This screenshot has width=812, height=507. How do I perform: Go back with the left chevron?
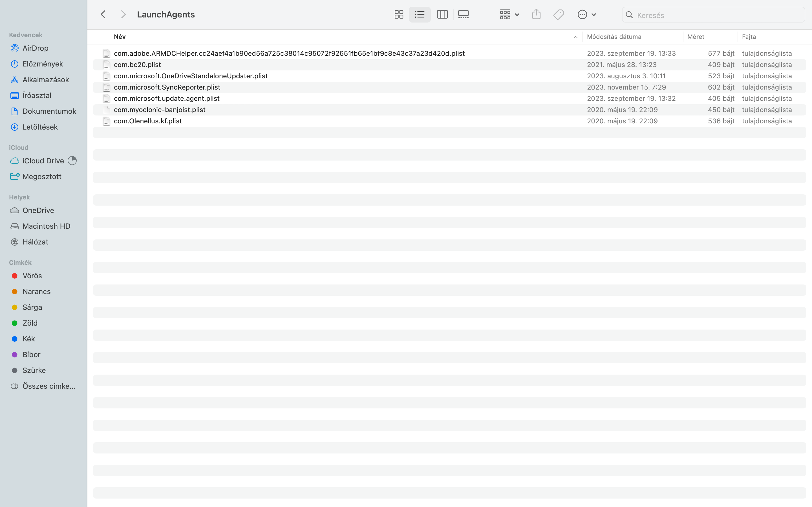[x=103, y=14]
